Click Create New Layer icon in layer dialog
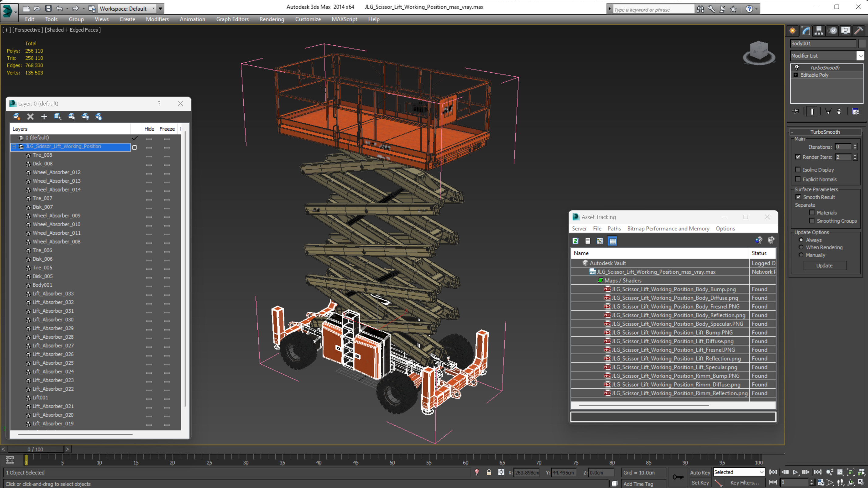Image resolution: width=868 pixels, height=488 pixels. [x=16, y=116]
